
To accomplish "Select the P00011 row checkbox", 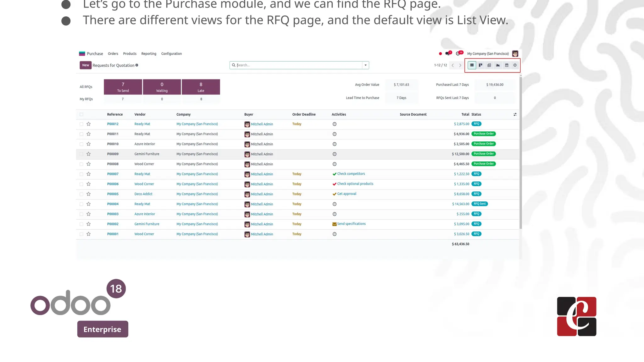I will [x=81, y=134].
